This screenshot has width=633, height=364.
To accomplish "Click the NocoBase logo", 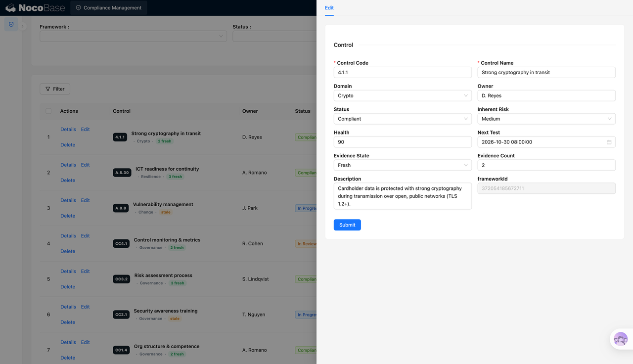I will [x=35, y=8].
